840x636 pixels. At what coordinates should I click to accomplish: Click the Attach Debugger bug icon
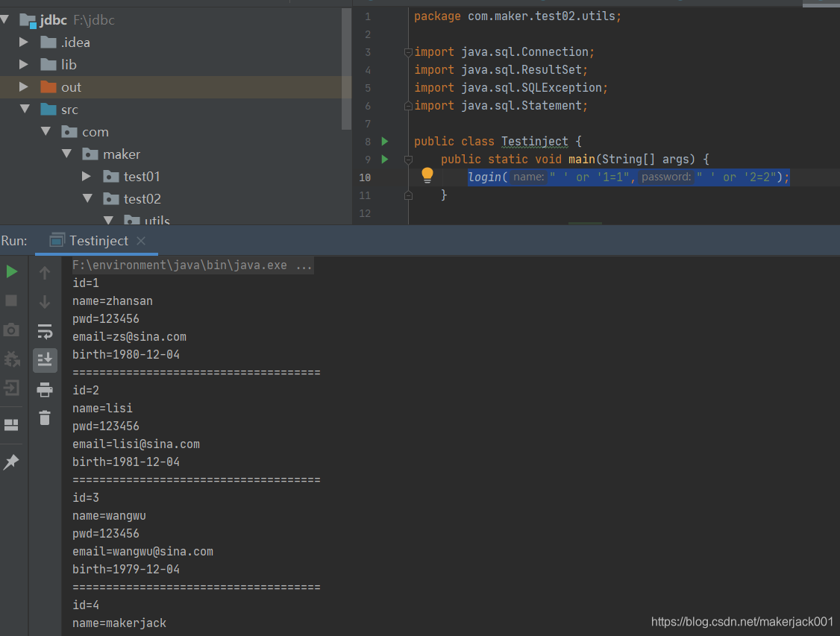[x=11, y=359]
